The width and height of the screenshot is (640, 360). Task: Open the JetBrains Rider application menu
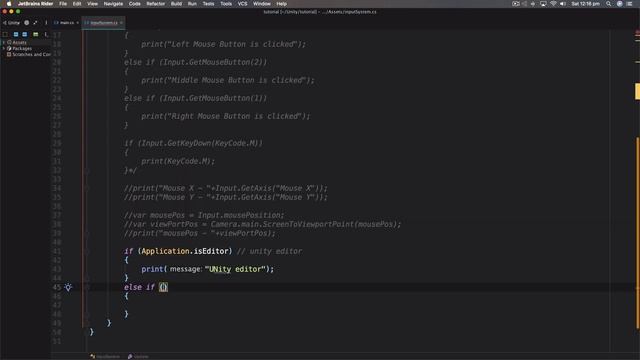tap(35, 4)
